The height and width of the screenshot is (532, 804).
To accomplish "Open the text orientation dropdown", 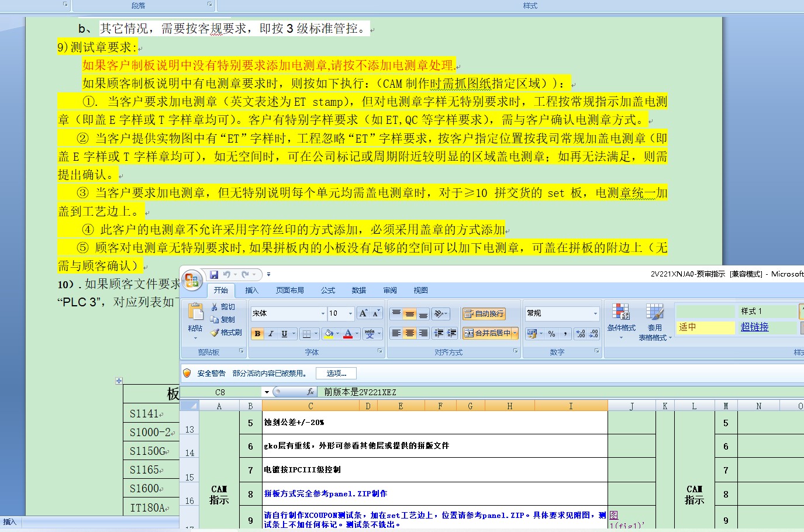I will (441, 314).
